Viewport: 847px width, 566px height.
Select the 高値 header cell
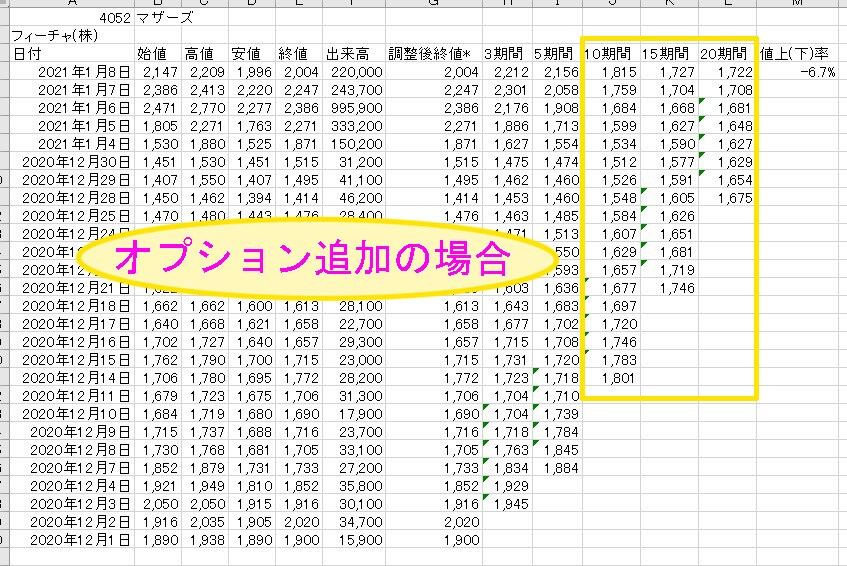coord(205,53)
